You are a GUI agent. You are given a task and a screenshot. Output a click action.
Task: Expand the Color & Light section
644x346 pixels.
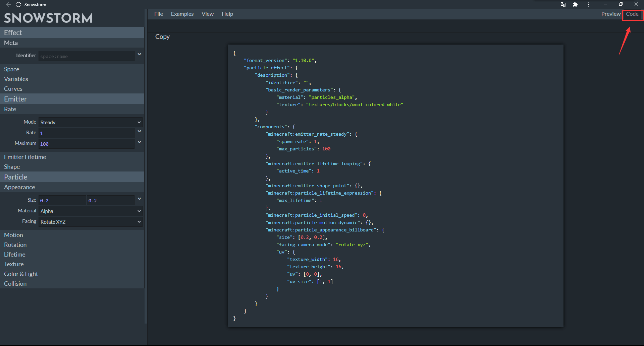(21, 274)
